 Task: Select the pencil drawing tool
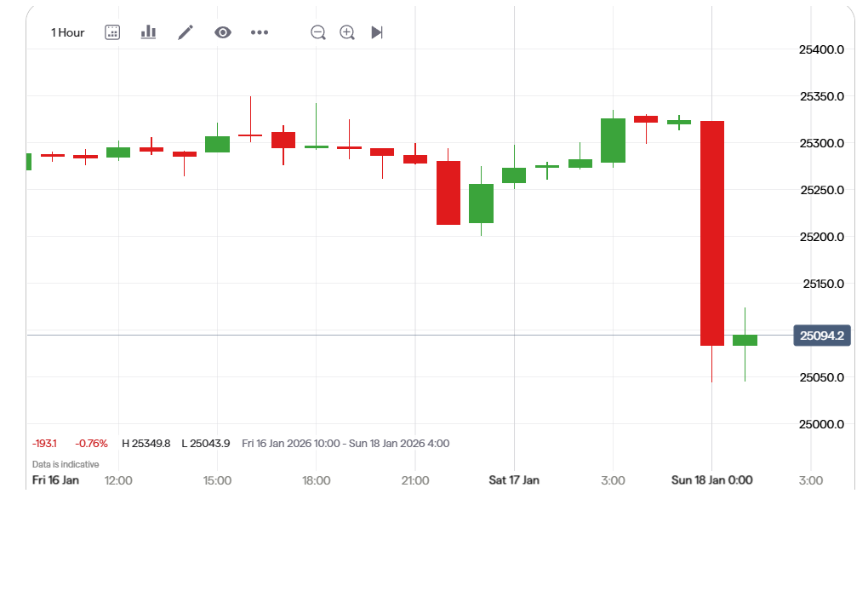pos(186,32)
